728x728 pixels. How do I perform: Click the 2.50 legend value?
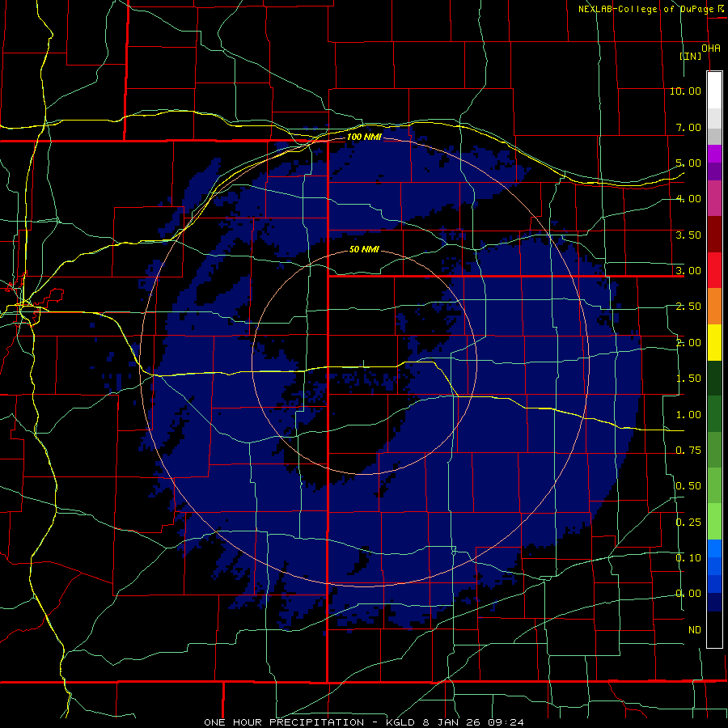(x=688, y=307)
